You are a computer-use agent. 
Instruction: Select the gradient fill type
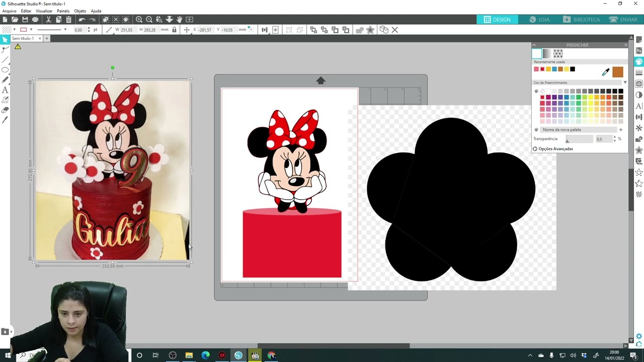tap(547, 53)
